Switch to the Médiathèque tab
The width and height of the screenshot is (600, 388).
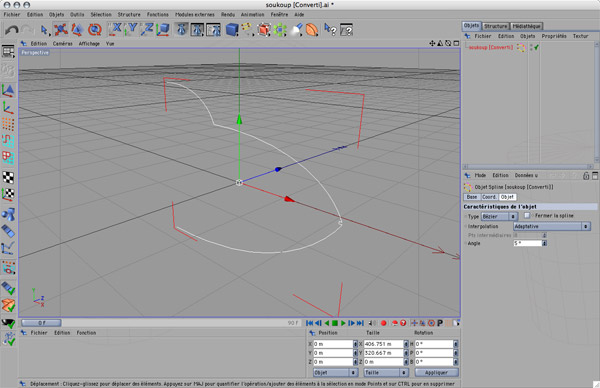click(x=527, y=26)
